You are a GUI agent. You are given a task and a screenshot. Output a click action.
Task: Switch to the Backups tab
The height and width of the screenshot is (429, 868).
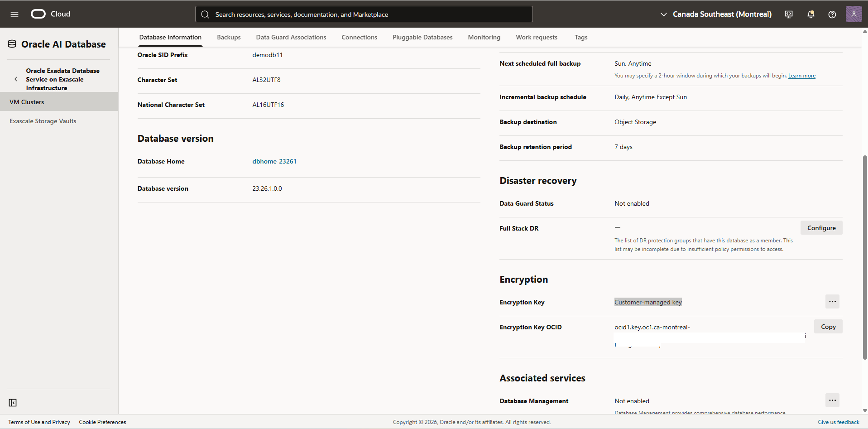click(229, 38)
